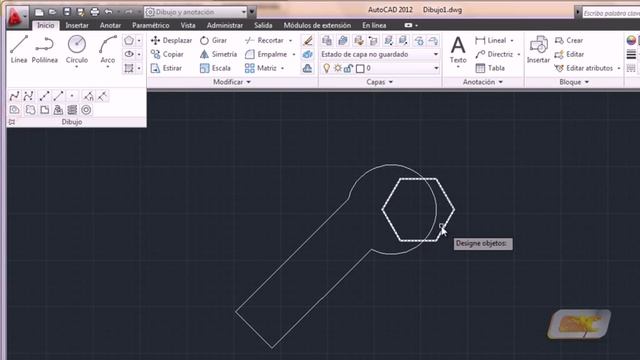Click the Recortar (trim) tool
Image resolution: width=640 pixels, height=360 pixels.
point(264,40)
